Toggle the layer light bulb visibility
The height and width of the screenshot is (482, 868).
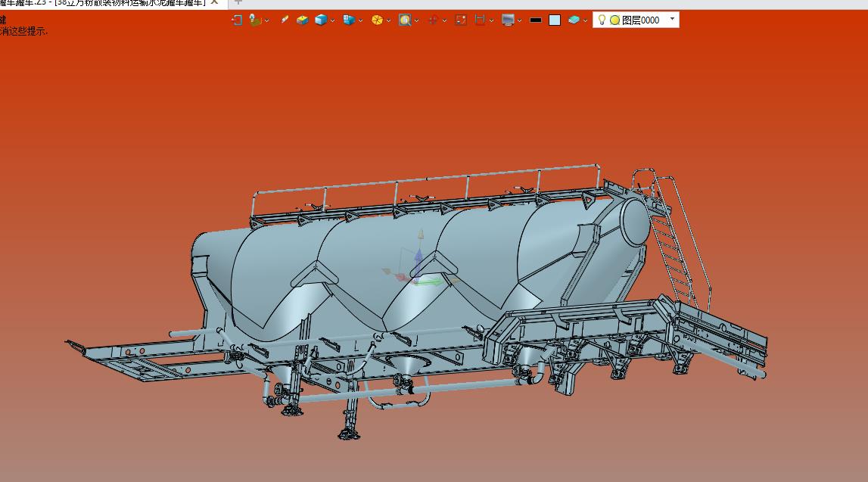pyautogui.click(x=602, y=20)
